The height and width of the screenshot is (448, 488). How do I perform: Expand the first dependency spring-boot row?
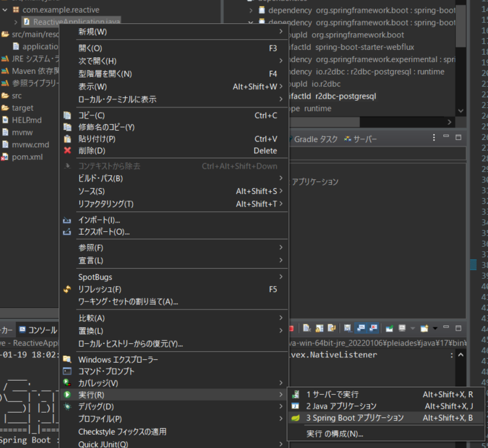pos(251,11)
